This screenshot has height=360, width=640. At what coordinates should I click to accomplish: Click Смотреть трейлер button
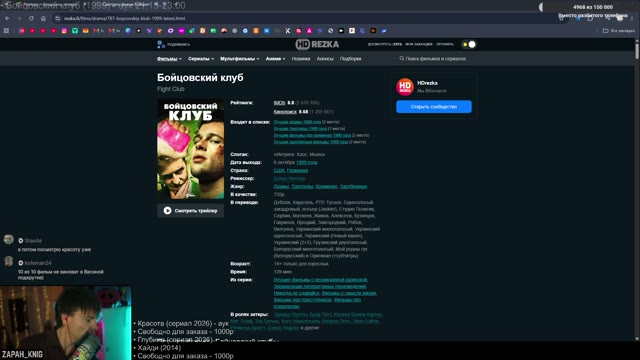click(191, 211)
